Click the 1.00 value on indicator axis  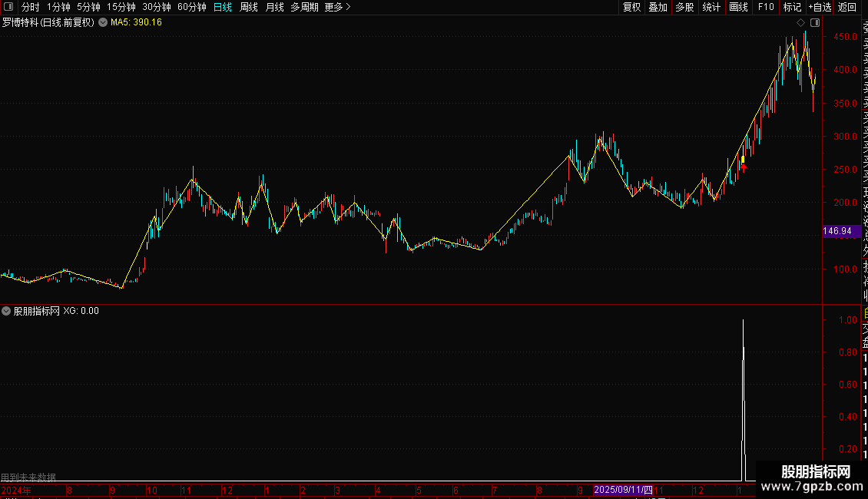coord(848,320)
